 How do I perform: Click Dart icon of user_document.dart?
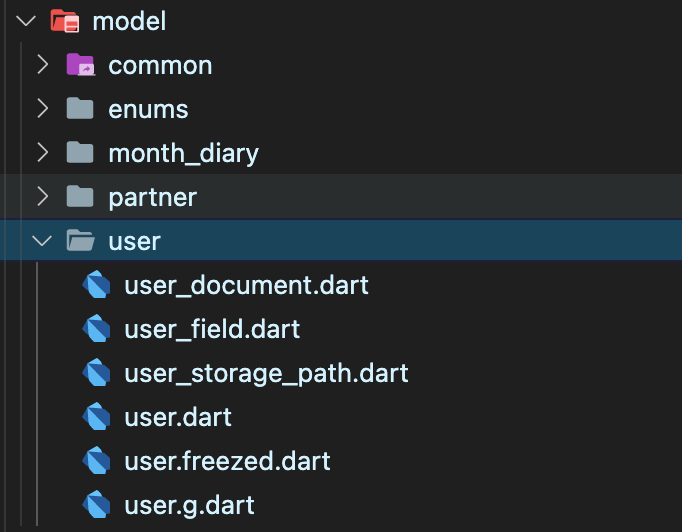tap(96, 284)
